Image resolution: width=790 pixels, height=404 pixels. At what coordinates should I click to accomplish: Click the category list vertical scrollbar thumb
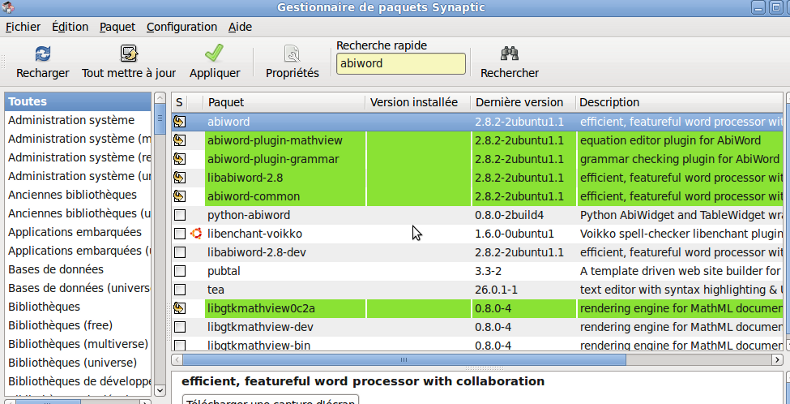160,120
